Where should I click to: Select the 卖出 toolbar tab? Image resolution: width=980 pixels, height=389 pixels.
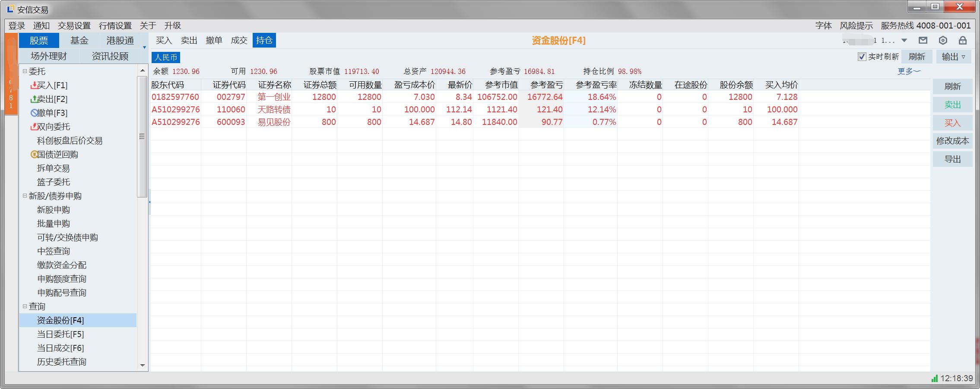pyautogui.click(x=189, y=40)
